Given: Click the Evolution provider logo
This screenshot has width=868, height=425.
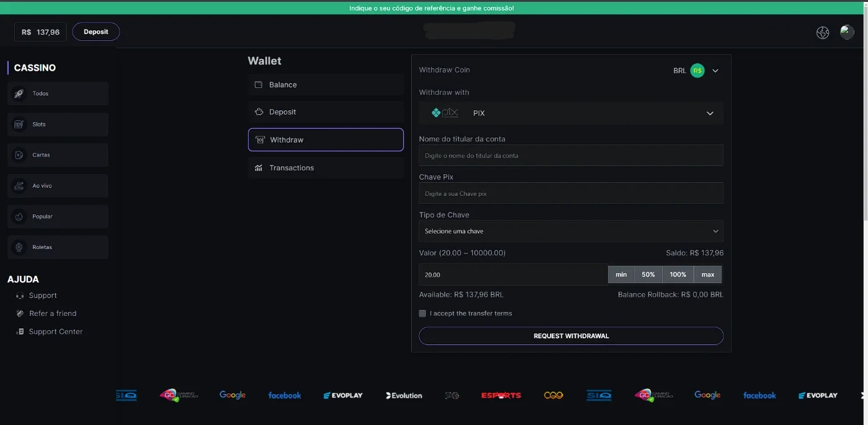Looking at the screenshot, I should click(x=404, y=395).
